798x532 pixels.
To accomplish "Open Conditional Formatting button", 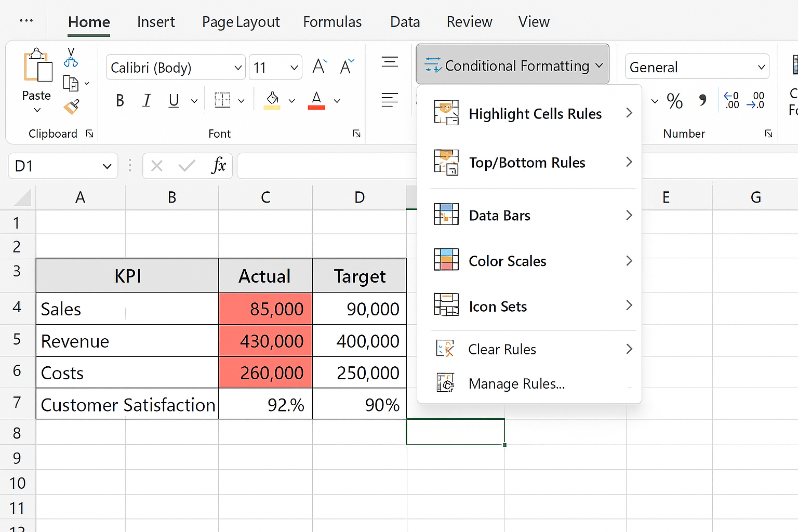I will (x=513, y=64).
